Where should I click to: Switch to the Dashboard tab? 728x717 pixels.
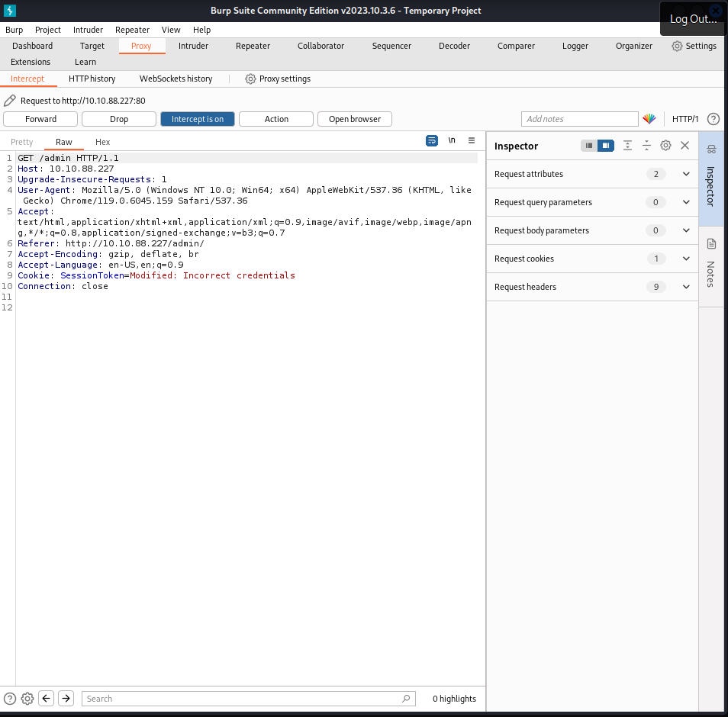(x=33, y=46)
